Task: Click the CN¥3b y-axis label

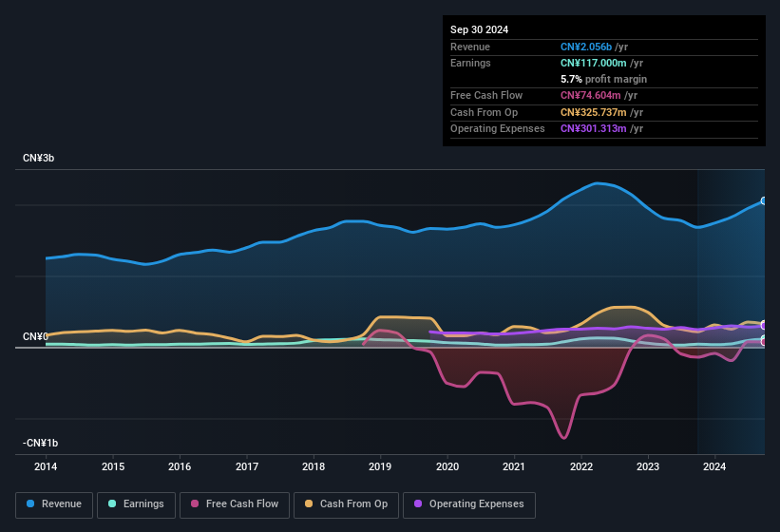Action: (x=38, y=158)
